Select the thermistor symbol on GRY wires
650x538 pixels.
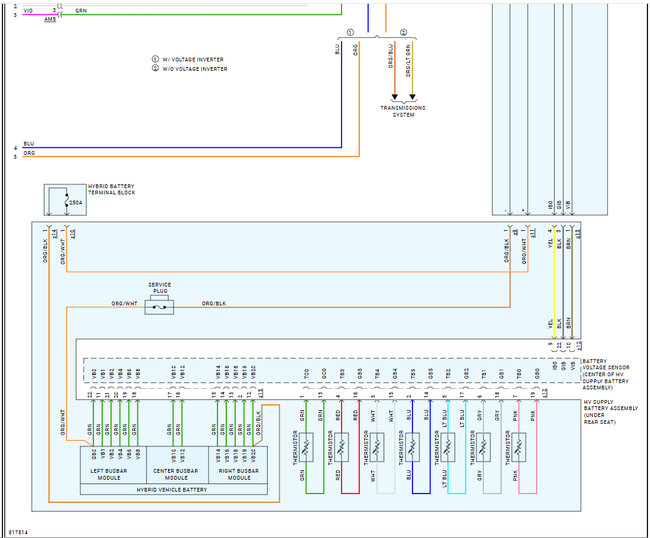click(x=483, y=447)
